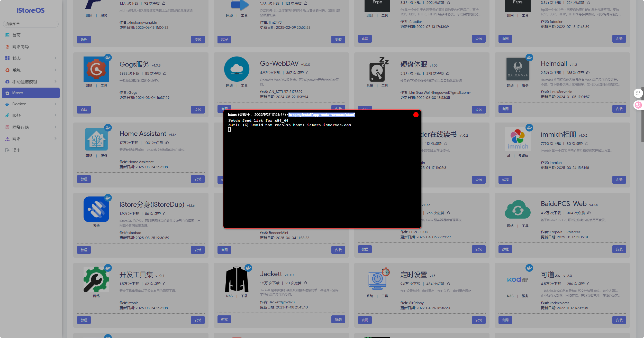Install 硬盘休眠 with 安装 button
Screen dimensions: 644x338
(x=479, y=110)
